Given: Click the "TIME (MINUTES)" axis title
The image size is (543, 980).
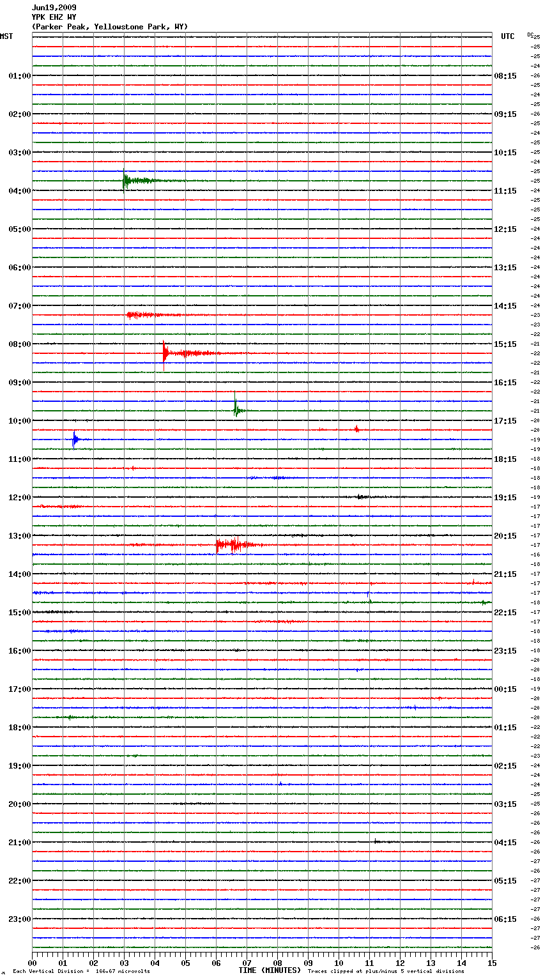Looking at the screenshot, I should pyautogui.click(x=270, y=970).
